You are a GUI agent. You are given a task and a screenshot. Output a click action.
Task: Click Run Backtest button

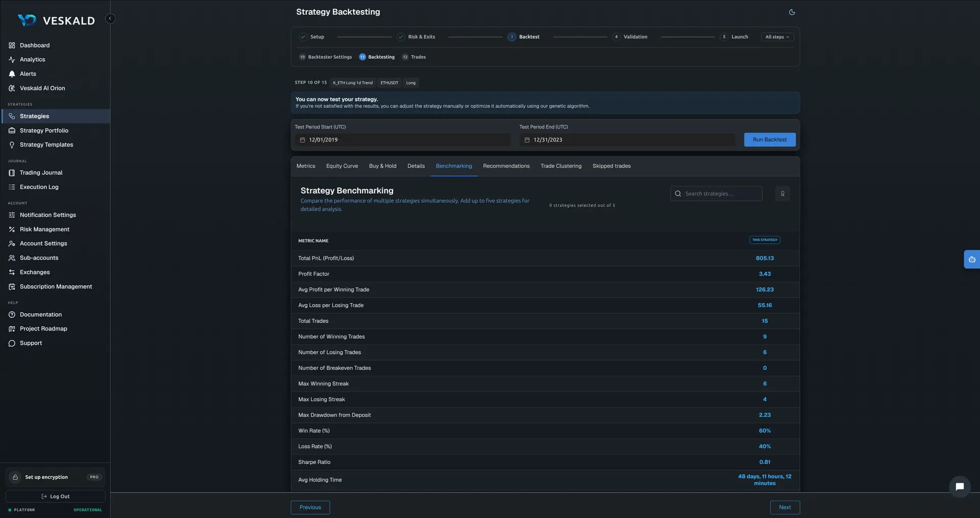point(770,140)
